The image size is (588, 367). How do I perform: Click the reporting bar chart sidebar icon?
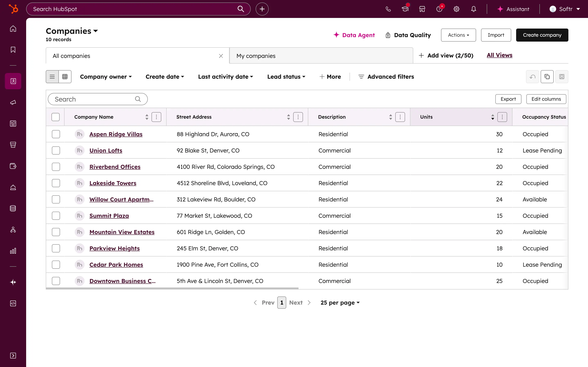tap(13, 251)
